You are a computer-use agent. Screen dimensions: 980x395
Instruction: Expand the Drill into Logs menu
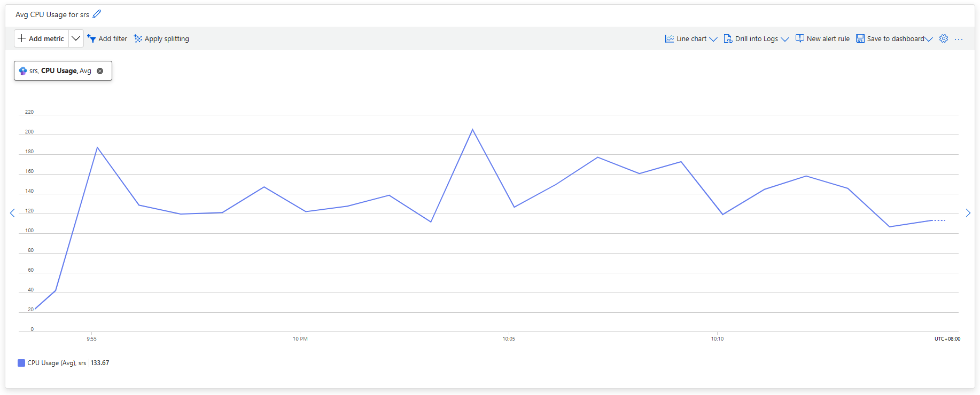(x=756, y=38)
